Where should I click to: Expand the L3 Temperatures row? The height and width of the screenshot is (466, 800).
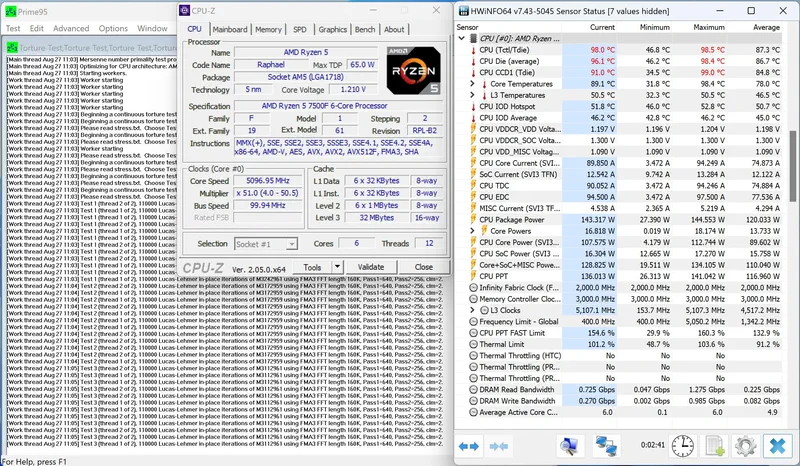point(472,95)
